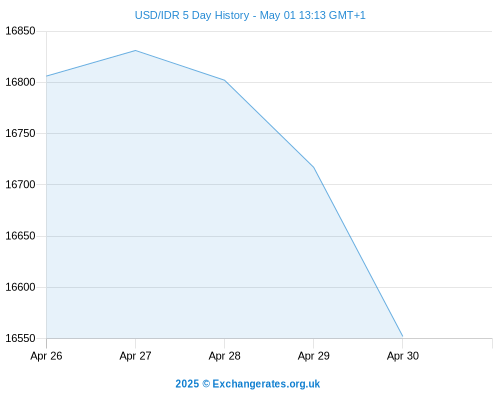Click the Apr 26 starting data point
Image resolution: width=495 pixels, height=400 pixels.
coord(46,76)
